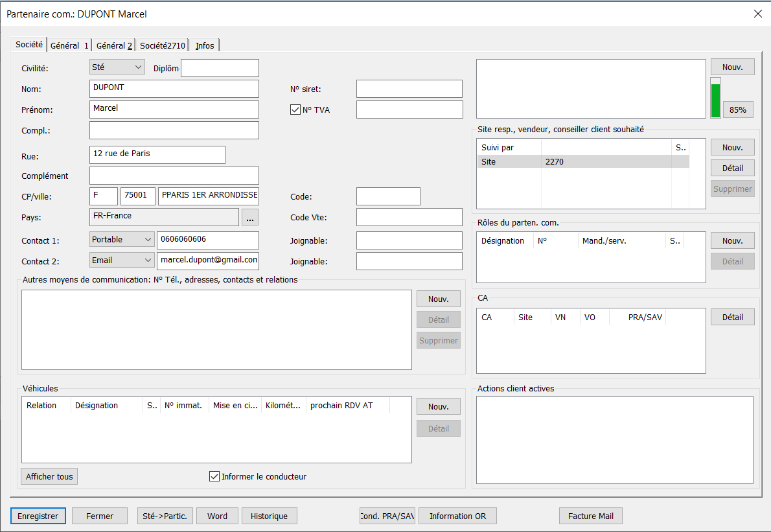Image resolution: width=771 pixels, height=532 pixels.
Task: Select the Site 2270 row
Action: coord(583,162)
